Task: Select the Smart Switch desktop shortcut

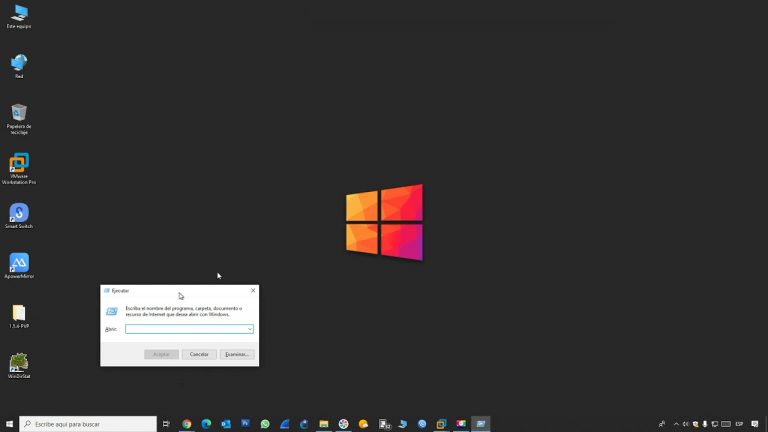Action: [19, 216]
